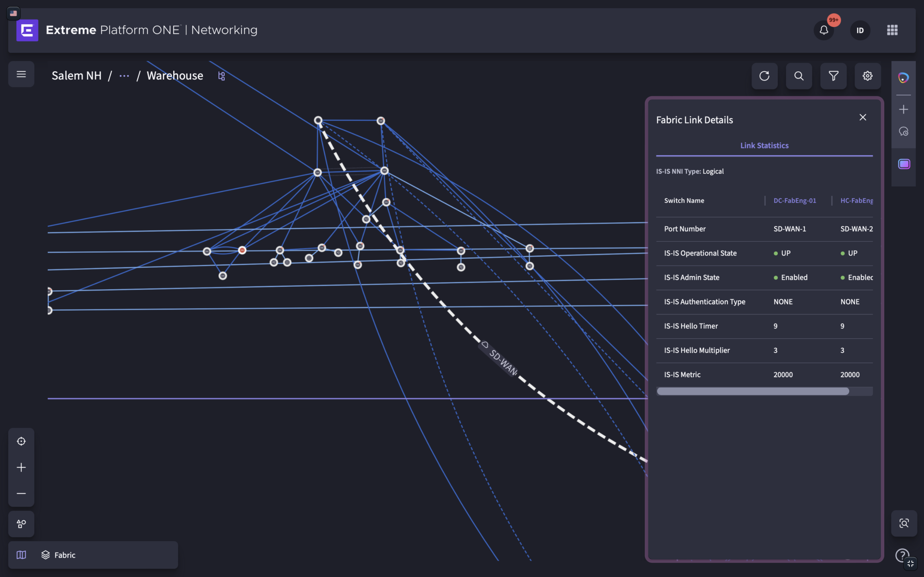The image size is (924, 577).
Task: Expand the Fabric layer selector
Action: point(58,555)
